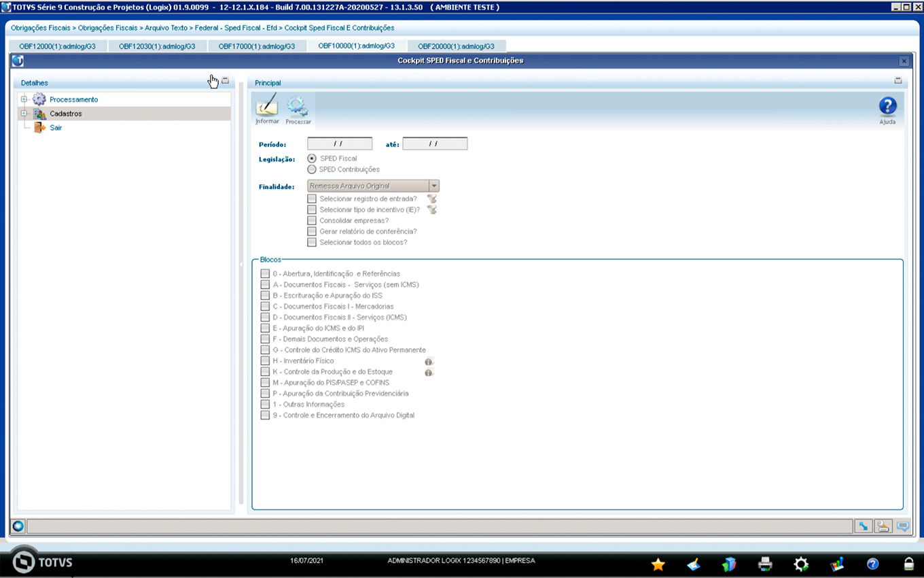Expand the Processamento tree node
The height and width of the screenshot is (578, 924).
point(24,99)
